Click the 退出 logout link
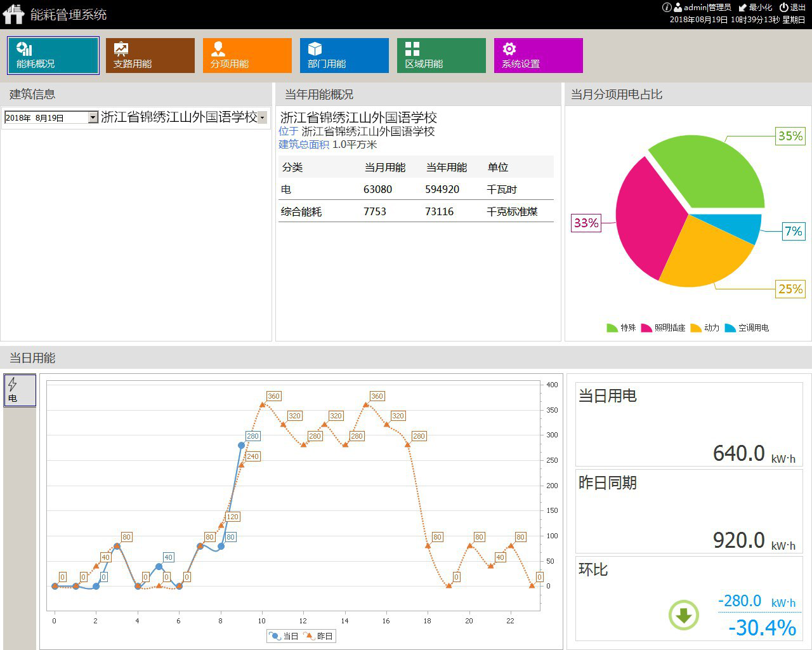This screenshot has width=812, height=650. (792, 8)
